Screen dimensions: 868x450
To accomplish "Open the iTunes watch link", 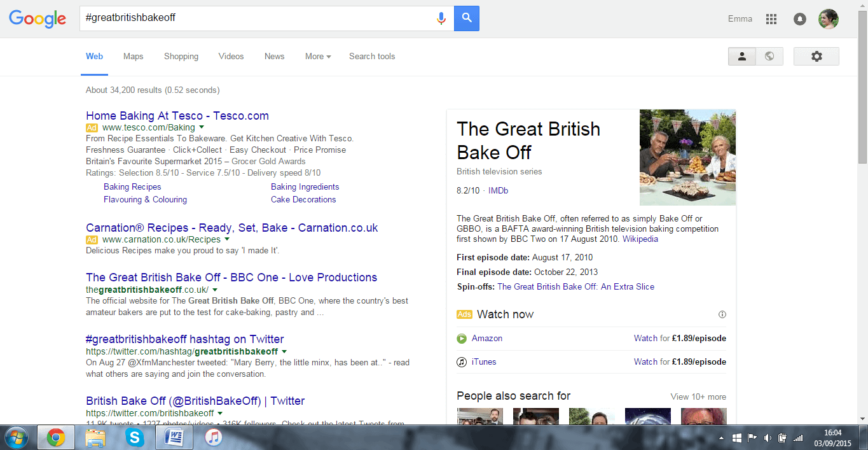I will [484, 362].
